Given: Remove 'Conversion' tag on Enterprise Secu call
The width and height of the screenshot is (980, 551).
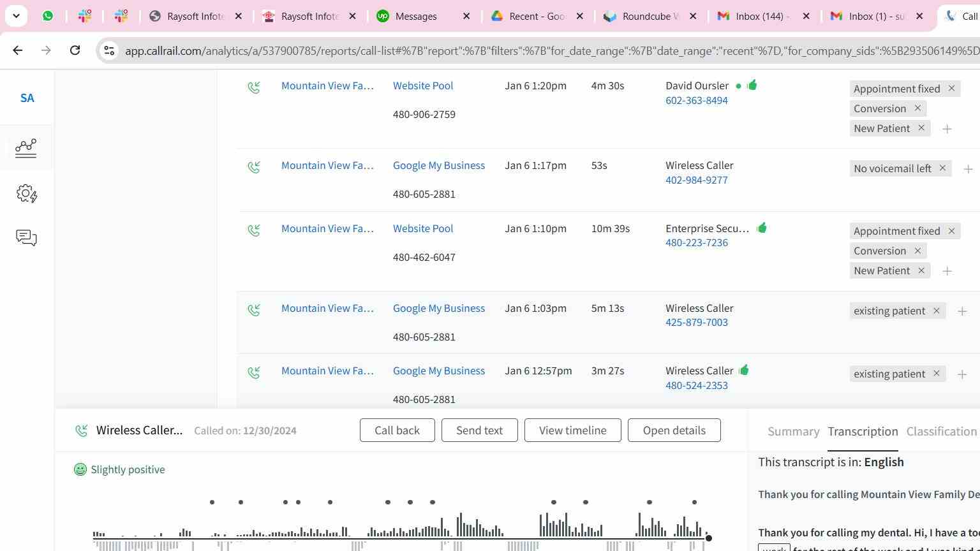Looking at the screenshot, I should [x=917, y=250].
